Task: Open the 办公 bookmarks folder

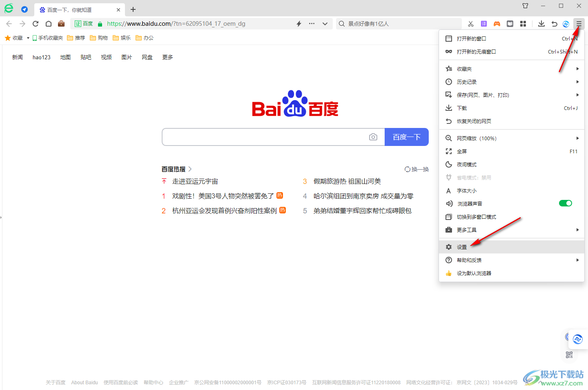Action: [x=145, y=38]
